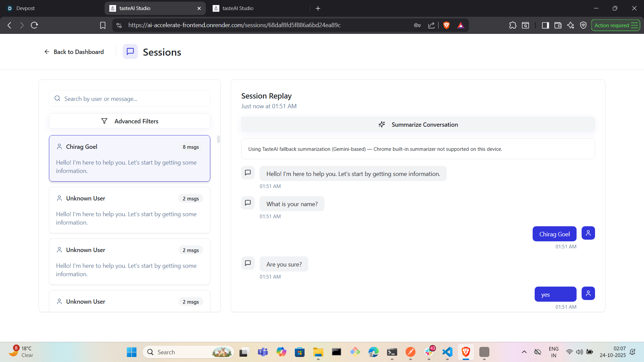Screen dimensions: 644x362
Task: Click the Sessions chat icon in header
Action: coord(130,52)
